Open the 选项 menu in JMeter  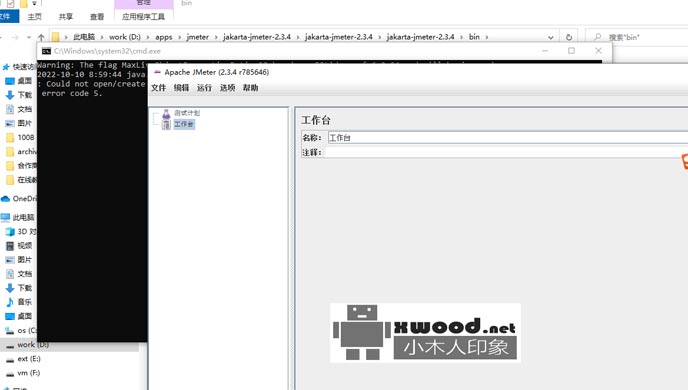(x=227, y=88)
